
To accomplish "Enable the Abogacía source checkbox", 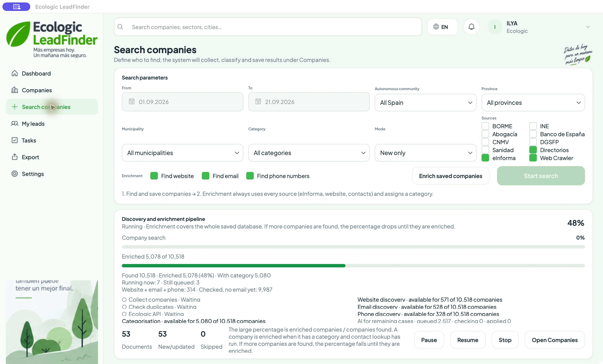I will click(x=485, y=134).
